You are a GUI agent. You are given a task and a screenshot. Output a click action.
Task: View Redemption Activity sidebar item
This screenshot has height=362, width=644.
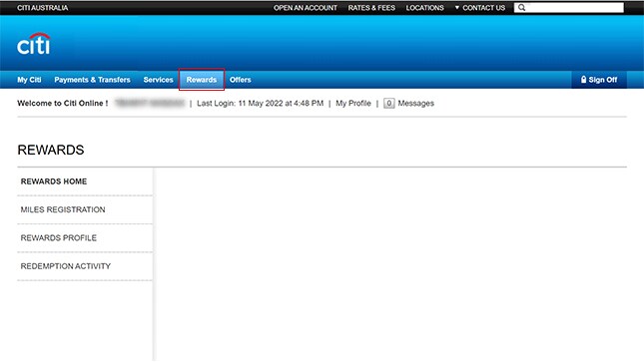tap(85, 266)
